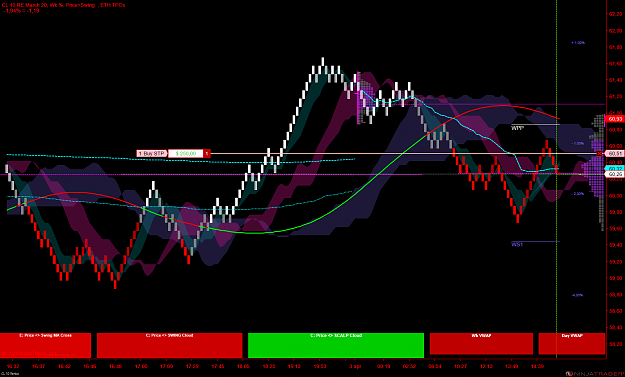Image resolution: width=625 pixels, height=377 pixels.
Task: Click the 17:00 time axis label
Action: click(x=141, y=366)
